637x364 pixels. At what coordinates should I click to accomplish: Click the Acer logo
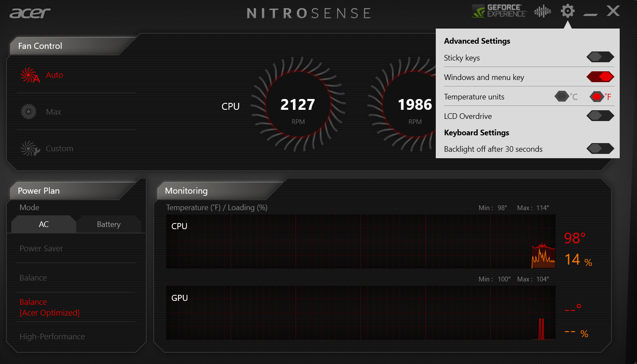point(30,13)
